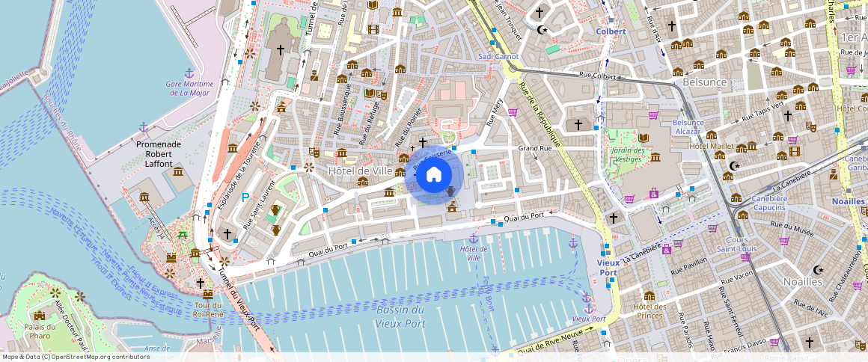Click the Vieux Port metro station label
The image size is (868, 362).
click(608, 268)
